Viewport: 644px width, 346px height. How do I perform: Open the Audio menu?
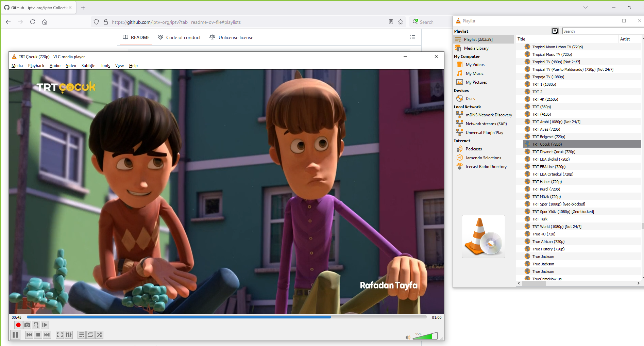[x=55, y=66]
